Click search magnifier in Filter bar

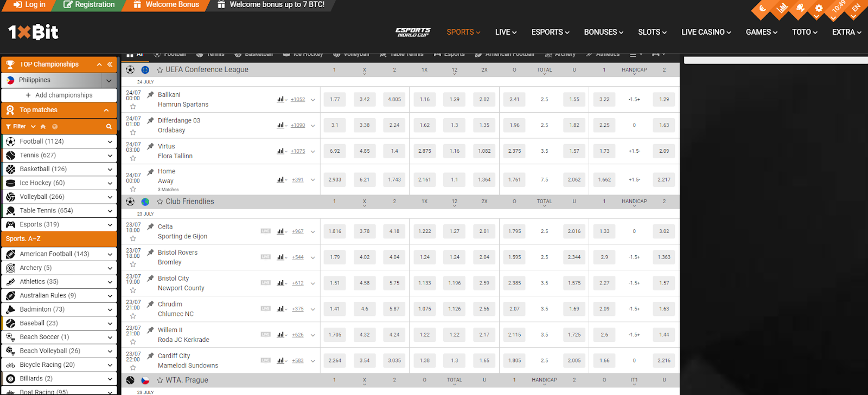tap(109, 127)
